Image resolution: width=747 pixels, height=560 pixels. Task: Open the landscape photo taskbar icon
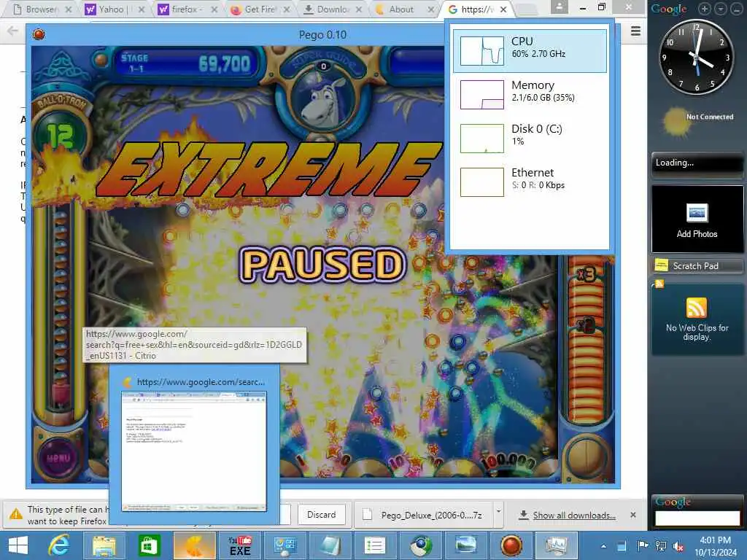(x=465, y=545)
